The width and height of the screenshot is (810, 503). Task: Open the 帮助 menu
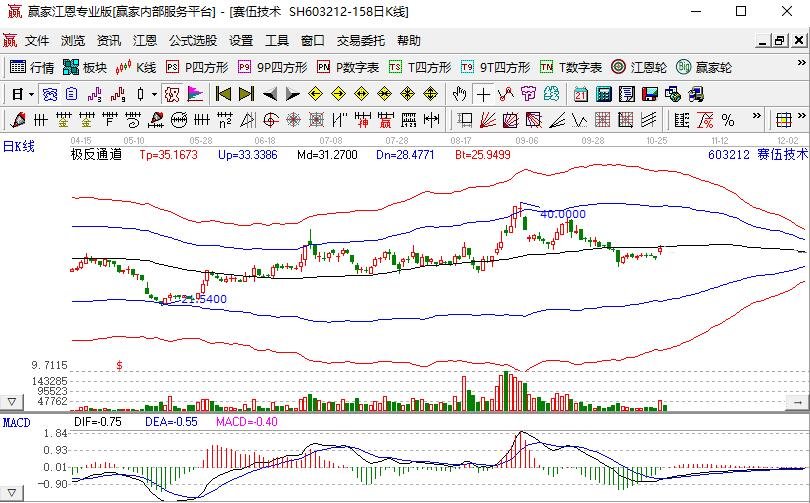(x=409, y=41)
